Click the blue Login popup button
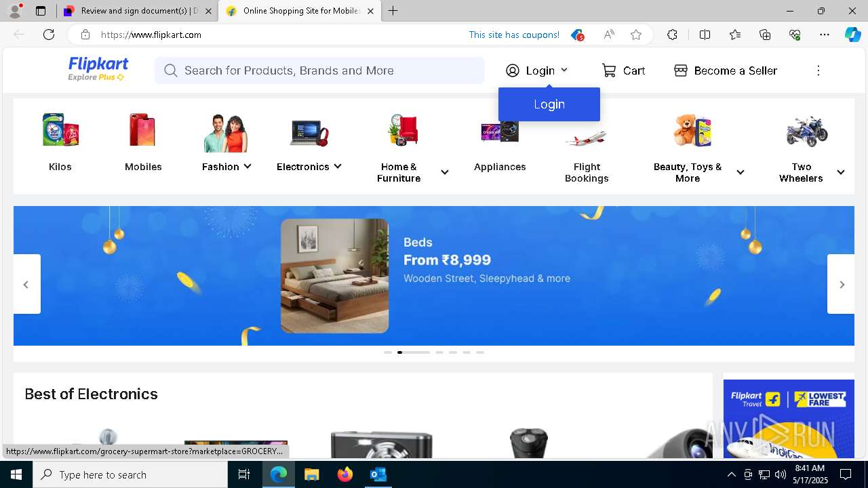Screen dimensions: 868x488 549,104
